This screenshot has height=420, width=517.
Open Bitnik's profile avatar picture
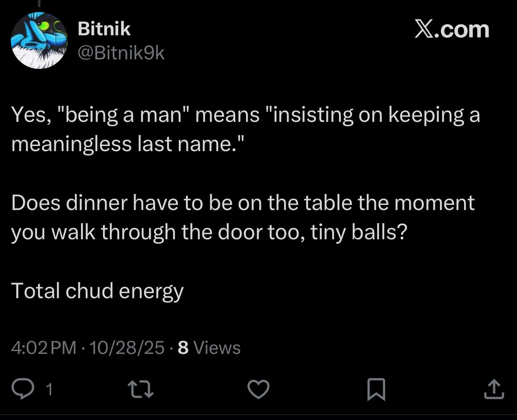39,40
